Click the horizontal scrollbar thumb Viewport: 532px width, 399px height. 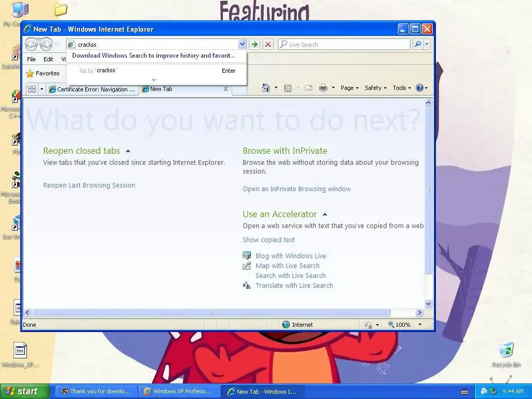211,312
